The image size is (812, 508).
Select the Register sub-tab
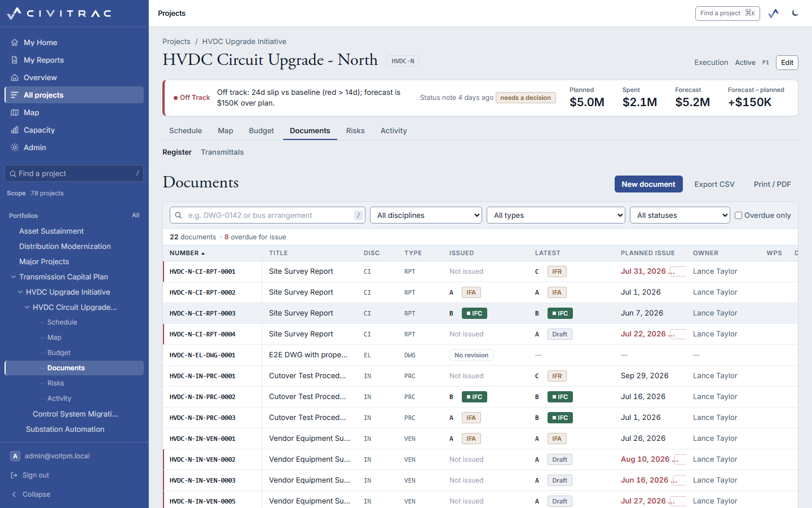177,152
